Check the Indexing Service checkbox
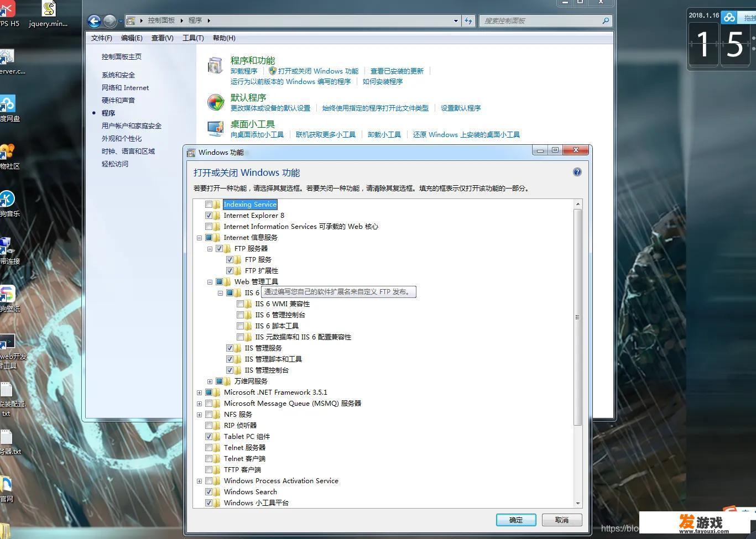The height and width of the screenshot is (539, 756). [x=208, y=205]
